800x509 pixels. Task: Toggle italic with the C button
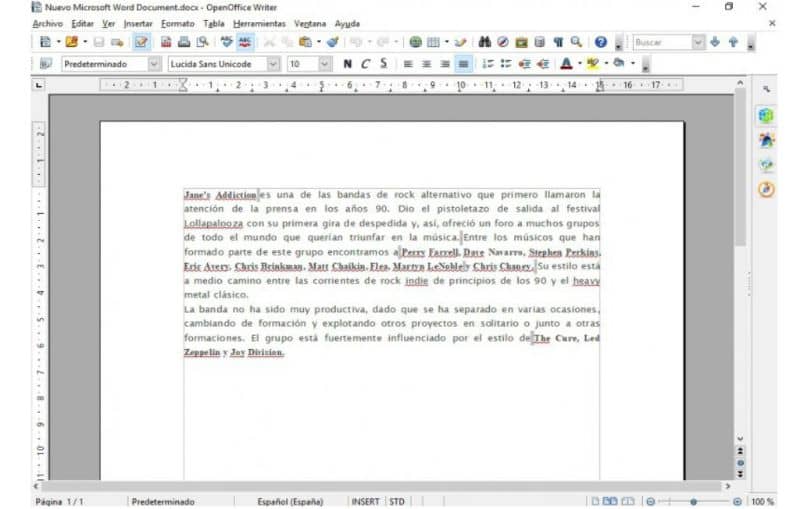[x=365, y=64]
